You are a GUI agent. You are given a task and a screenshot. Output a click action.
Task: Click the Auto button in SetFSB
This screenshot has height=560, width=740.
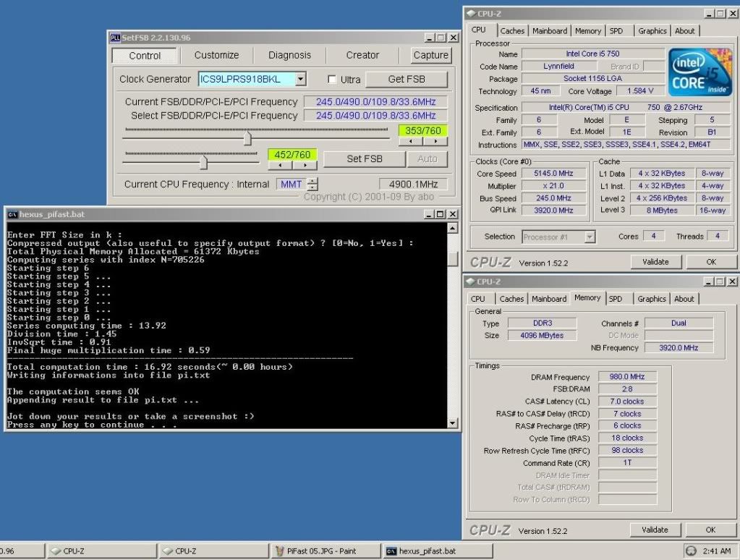[x=427, y=159]
